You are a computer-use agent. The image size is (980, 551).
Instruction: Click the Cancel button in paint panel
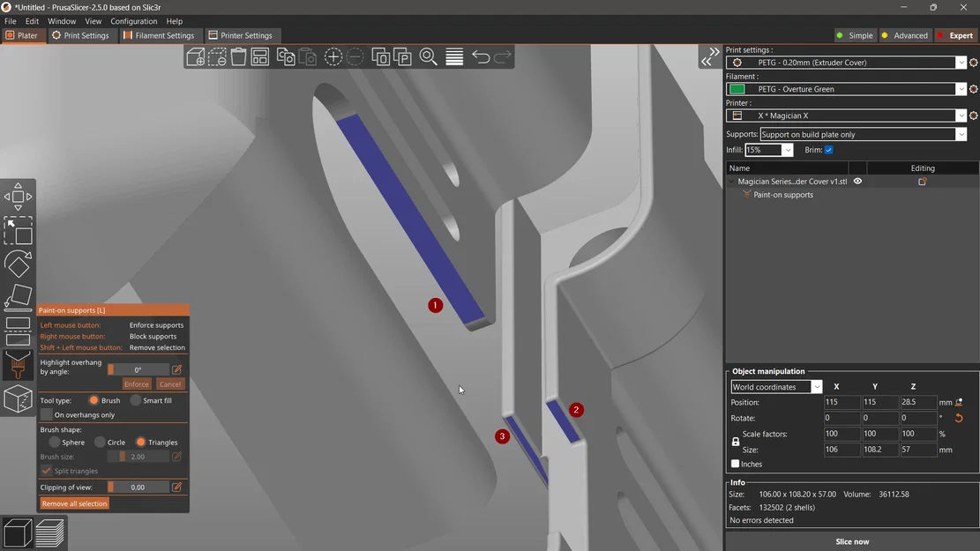[x=170, y=384]
